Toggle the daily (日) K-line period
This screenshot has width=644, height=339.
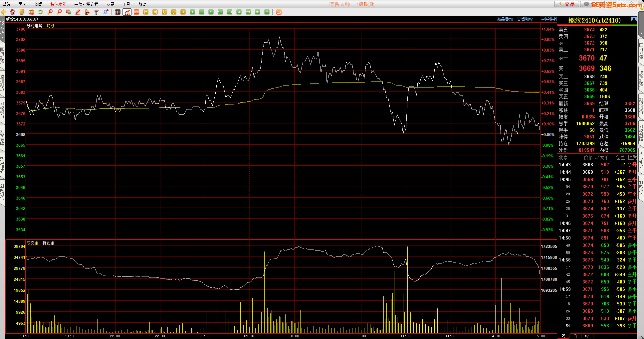pos(146,12)
